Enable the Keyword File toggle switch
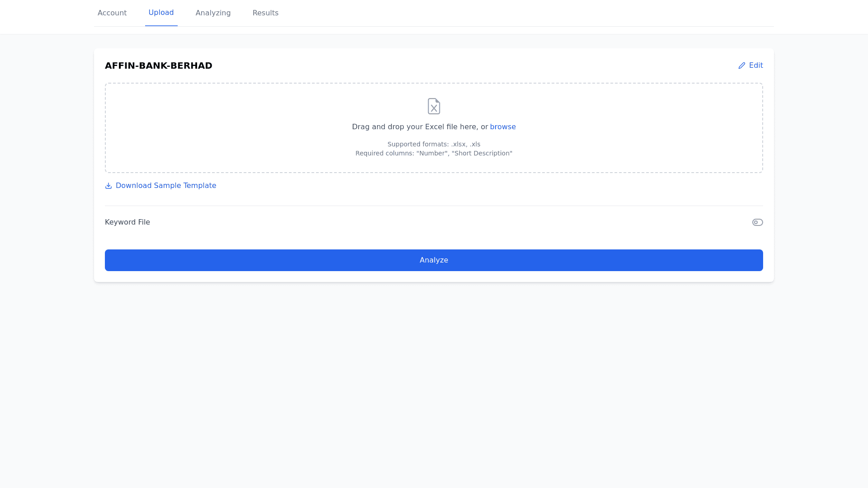Screen dimensions: 868x488 (757, 222)
